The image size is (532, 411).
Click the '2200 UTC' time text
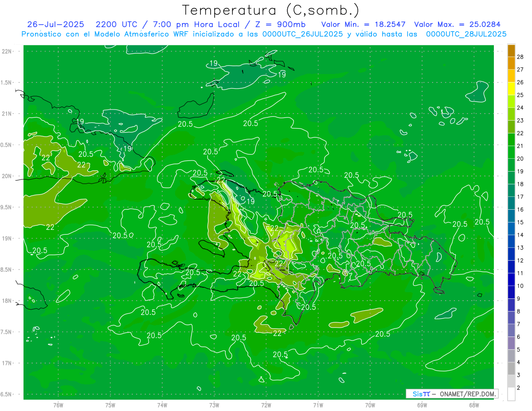(117, 24)
